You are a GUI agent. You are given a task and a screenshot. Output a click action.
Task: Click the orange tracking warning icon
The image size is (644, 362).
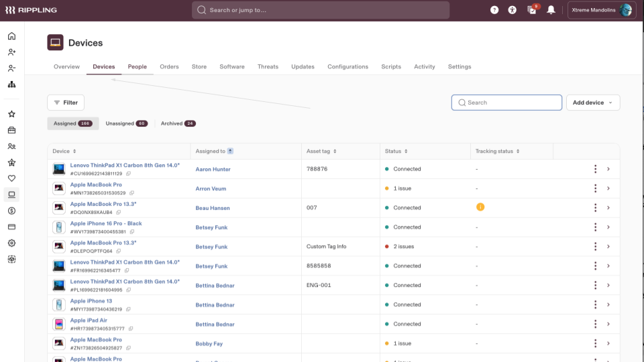click(480, 207)
